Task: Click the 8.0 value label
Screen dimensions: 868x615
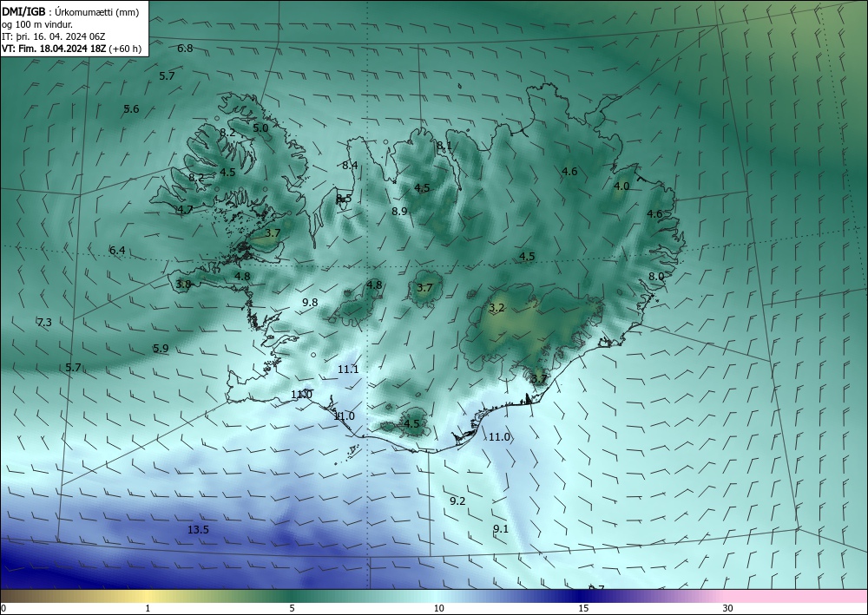Action: (x=656, y=276)
